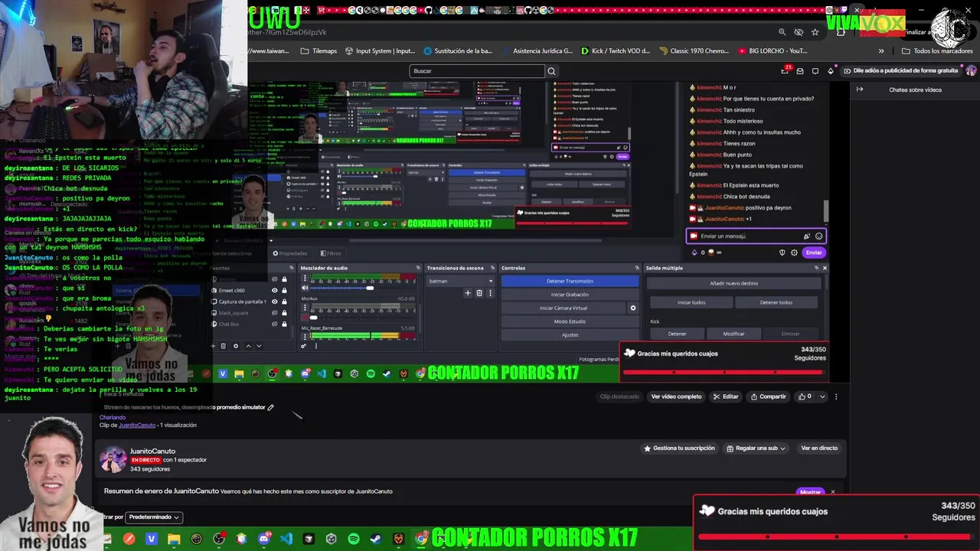
Task: Show the Chat Box source
Action: pos(275,324)
